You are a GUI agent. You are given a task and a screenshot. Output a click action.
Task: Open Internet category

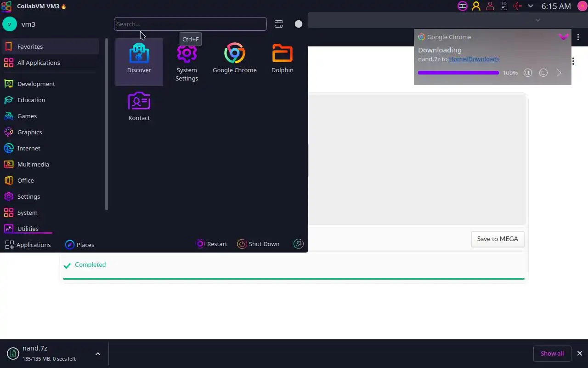click(x=50, y=148)
